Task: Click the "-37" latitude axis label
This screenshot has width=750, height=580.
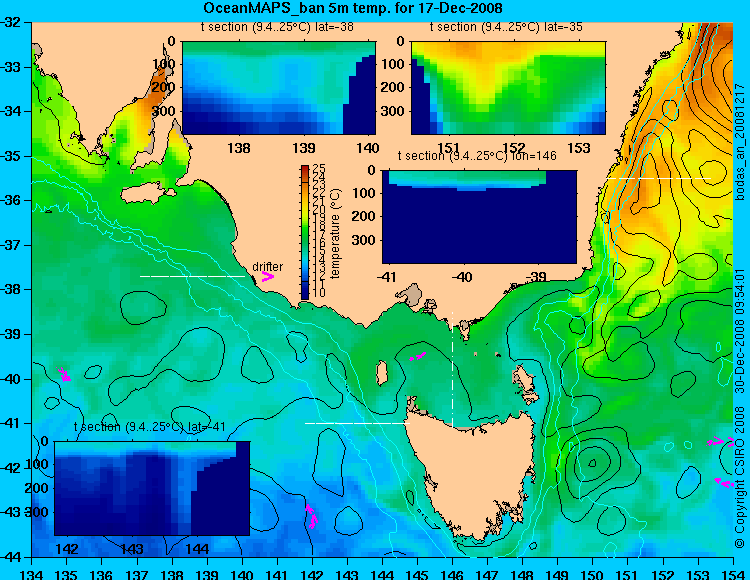Action: pyautogui.click(x=10, y=245)
